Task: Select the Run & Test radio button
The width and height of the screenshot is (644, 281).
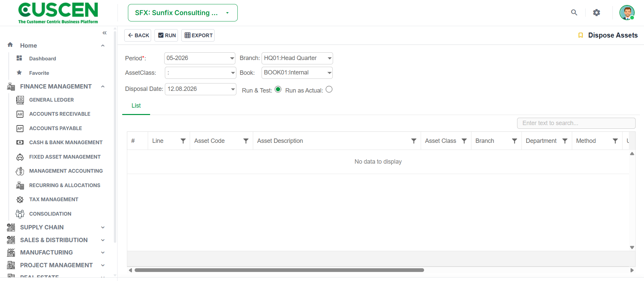Action: tap(278, 89)
